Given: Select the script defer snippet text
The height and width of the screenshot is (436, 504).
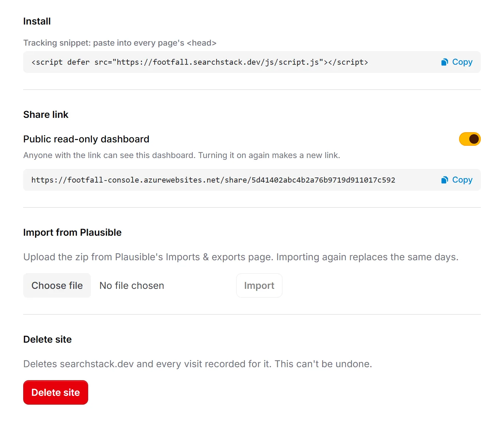Looking at the screenshot, I should click(x=200, y=62).
